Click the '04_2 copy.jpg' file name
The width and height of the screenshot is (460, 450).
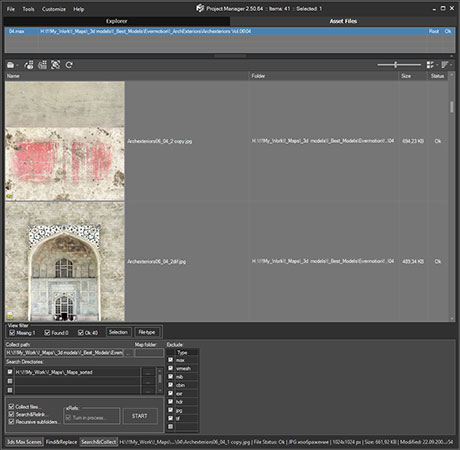click(x=160, y=141)
